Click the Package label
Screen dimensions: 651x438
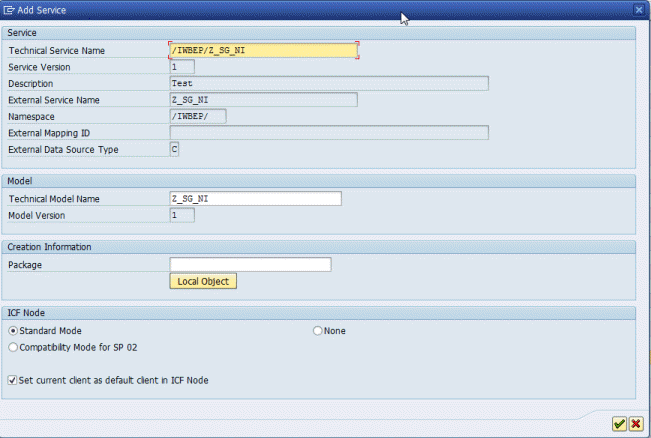coord(25,265)
